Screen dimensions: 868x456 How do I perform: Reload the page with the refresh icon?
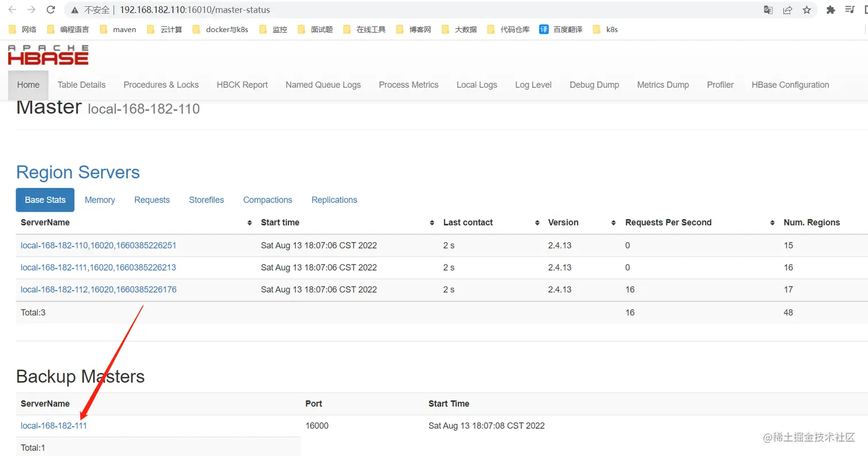pyautogui.click(x=51, y=10)
